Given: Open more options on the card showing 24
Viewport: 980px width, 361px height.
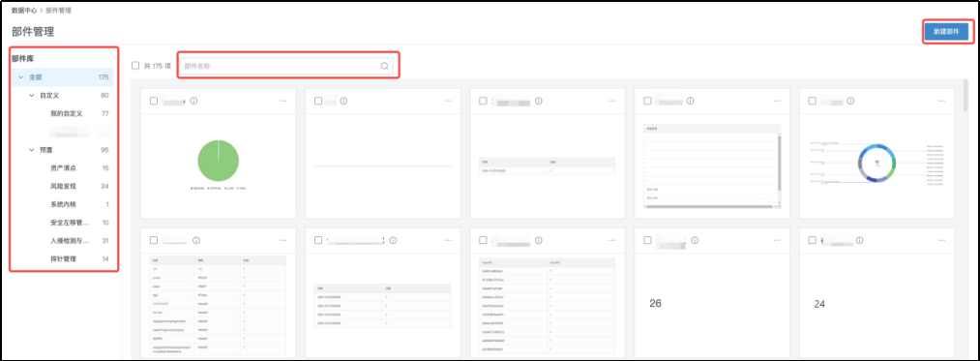Looking at the screenshot, I should tap(942, 240).
